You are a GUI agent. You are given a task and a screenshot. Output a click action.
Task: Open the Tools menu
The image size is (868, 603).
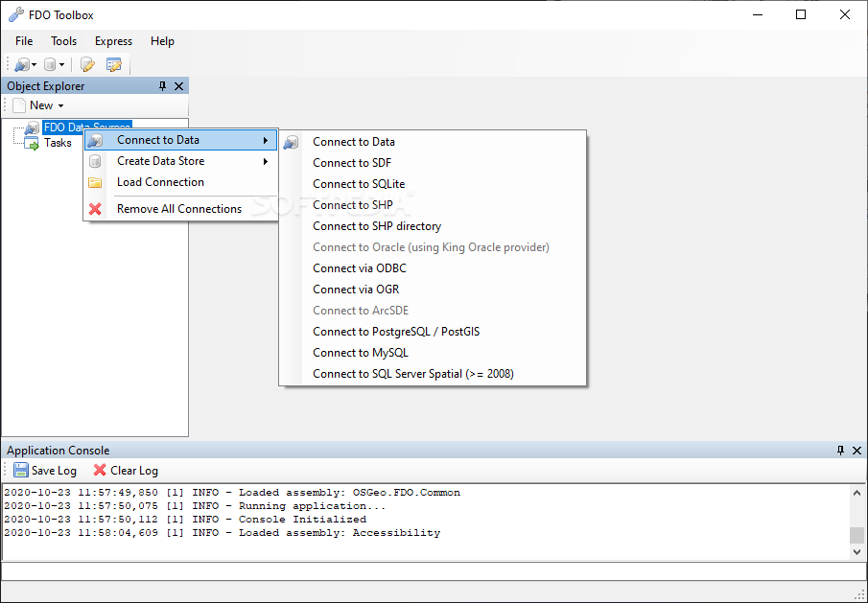63,41
